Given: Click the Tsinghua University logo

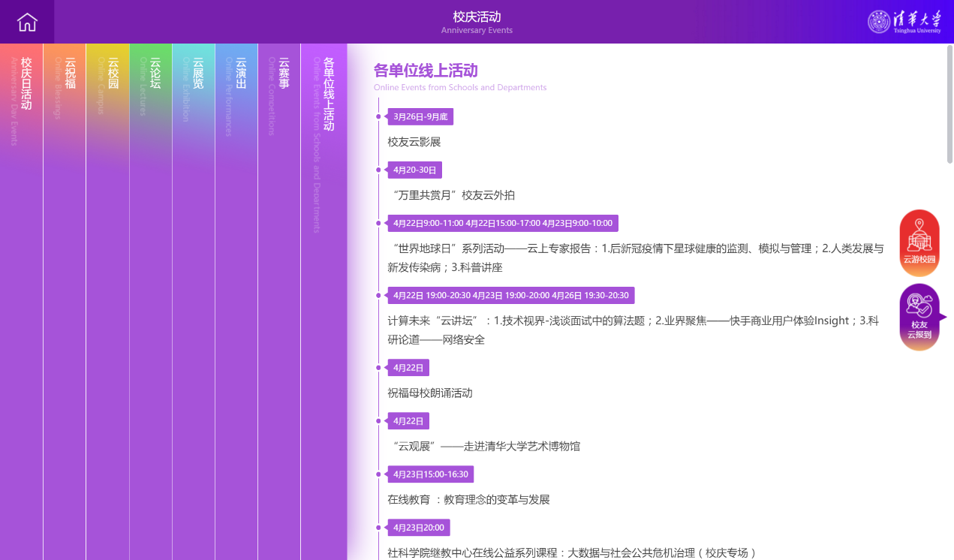Looking at the screenshot, I should point(904,22).
